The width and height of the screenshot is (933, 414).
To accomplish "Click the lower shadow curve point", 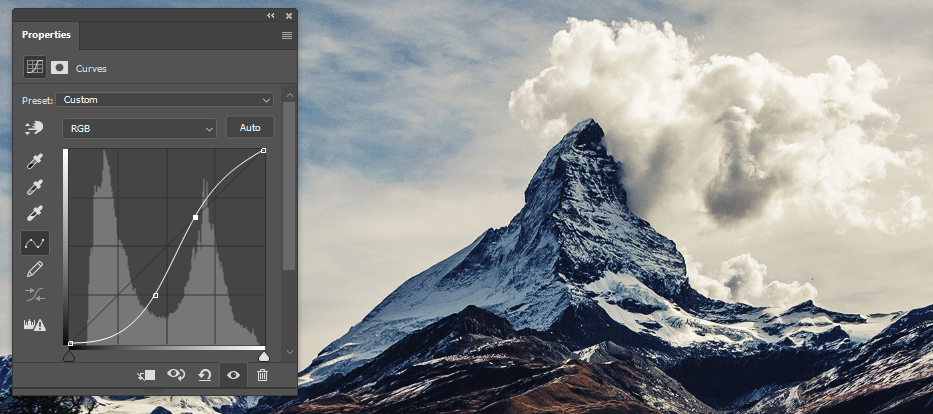I will point(155,295).
